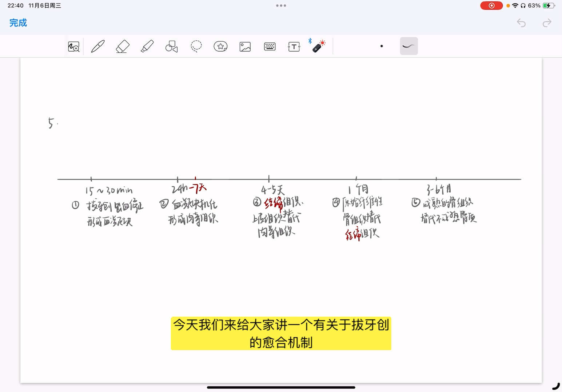562x392 pixels.
Task: Select the zoom window tool
Action: [74, 47]
